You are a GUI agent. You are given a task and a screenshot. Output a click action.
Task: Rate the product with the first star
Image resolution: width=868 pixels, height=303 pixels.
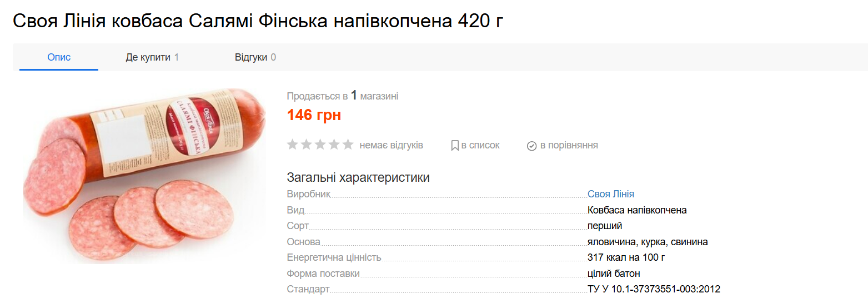[293, 145]
